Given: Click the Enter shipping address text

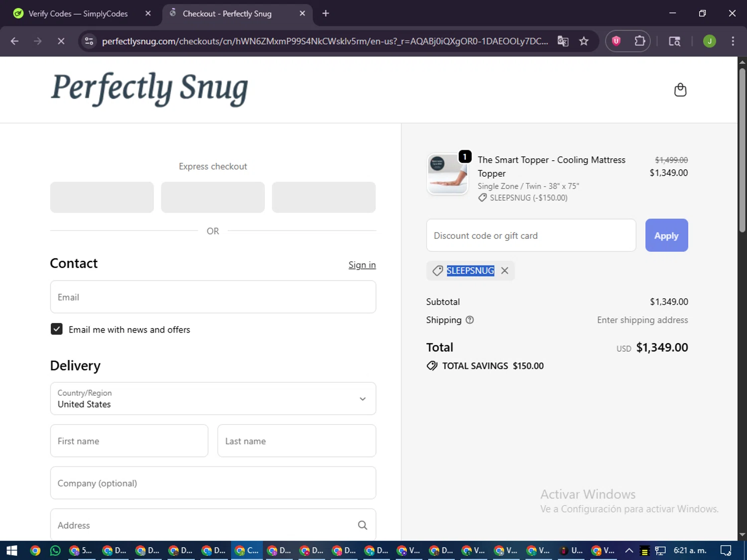Looking at the screenshot, I should tap(642, 320).
